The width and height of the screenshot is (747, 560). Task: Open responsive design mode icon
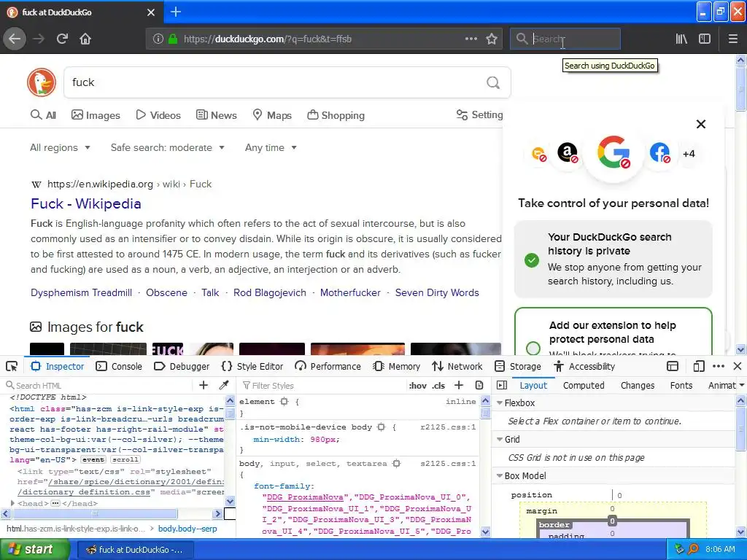[699, 366]
